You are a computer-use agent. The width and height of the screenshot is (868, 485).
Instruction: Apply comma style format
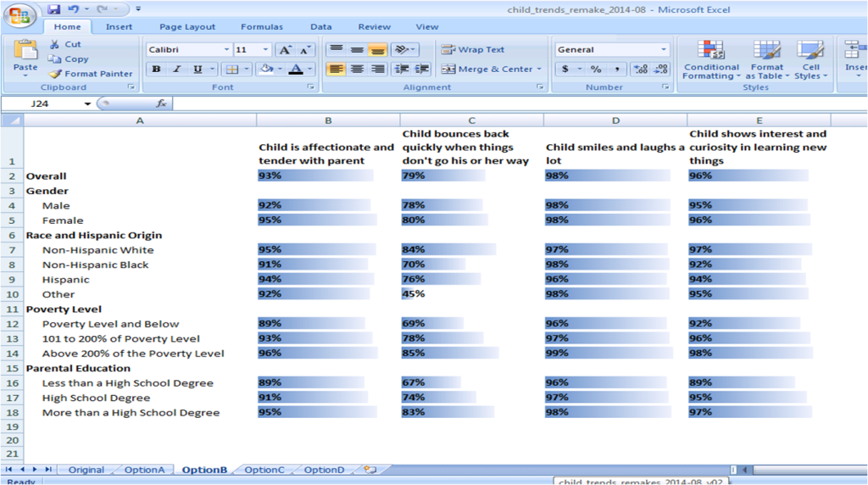(617, 70)
